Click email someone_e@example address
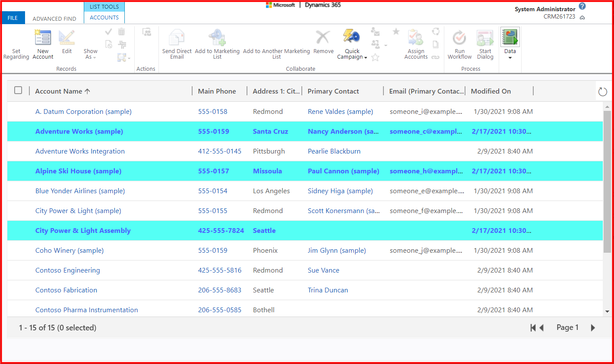The image size is (614, 364). 427,191
